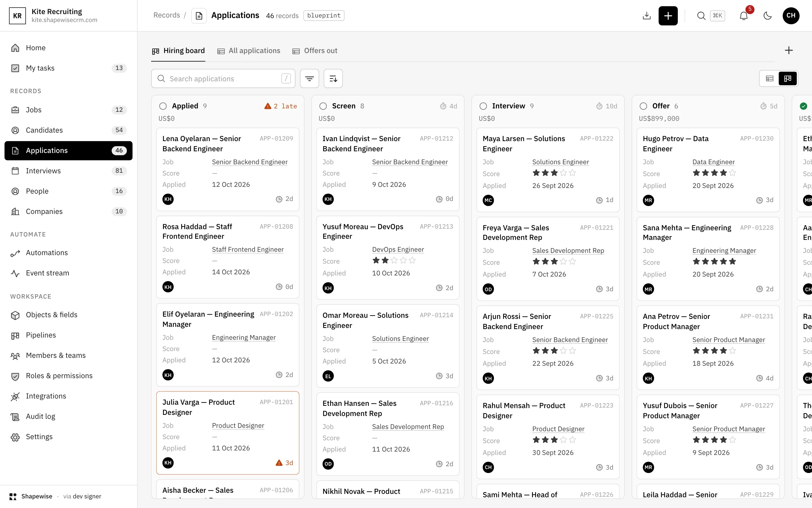The height and width of the screenshot is (508, 812).
Task: Open Roles & permissions page
Action: click(69, 376)
